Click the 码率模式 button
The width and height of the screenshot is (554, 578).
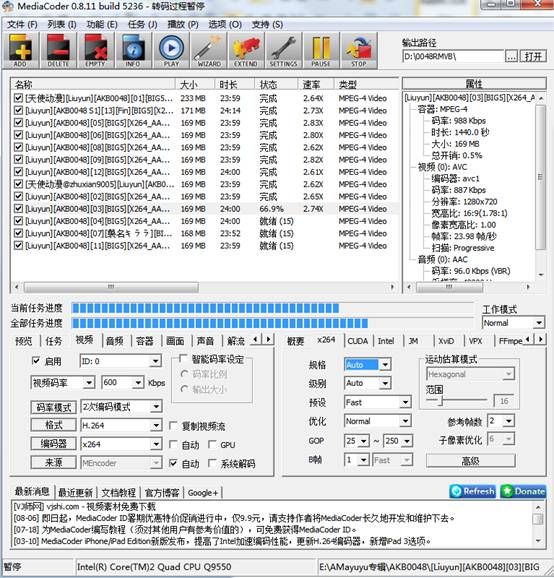coord(53,407)
